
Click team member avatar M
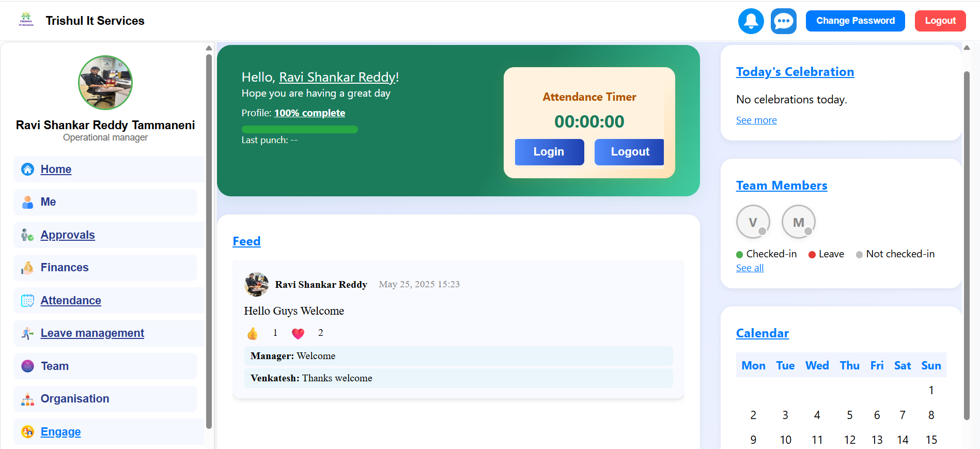(x=799, y=222)
